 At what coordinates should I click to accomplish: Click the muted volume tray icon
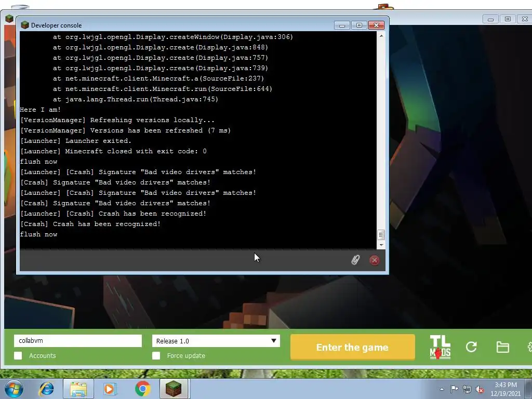pyautogui.click(x=480, y=389)
